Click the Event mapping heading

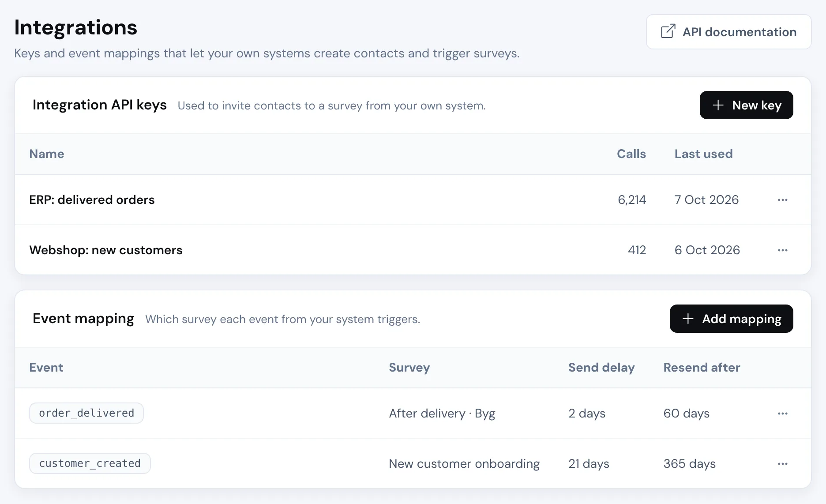coord(83,319)
